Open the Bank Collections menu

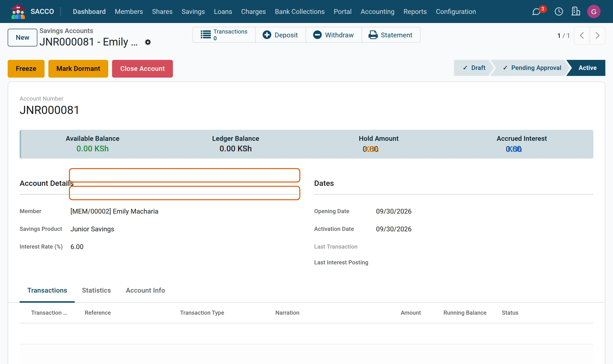[x=300, y=11]
